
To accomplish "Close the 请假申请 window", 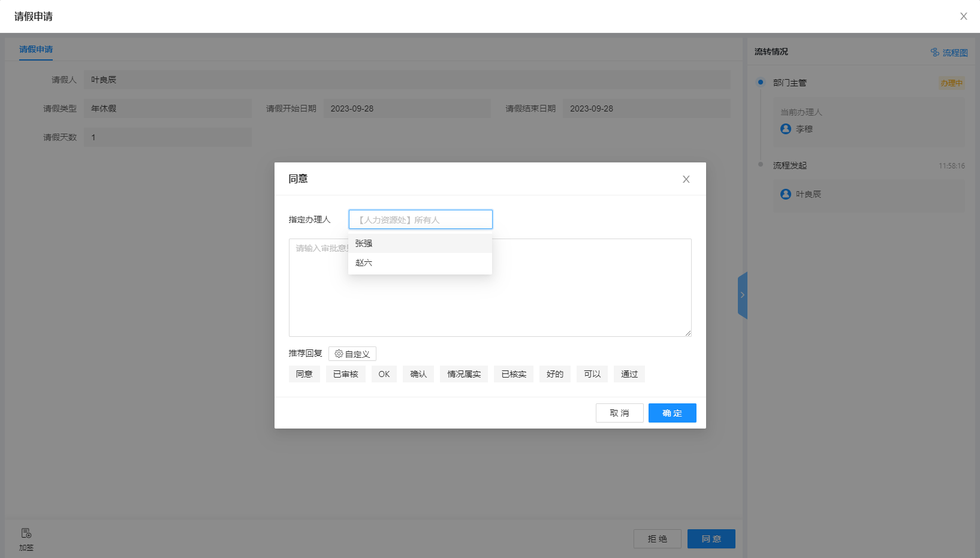I will (963, 16).
